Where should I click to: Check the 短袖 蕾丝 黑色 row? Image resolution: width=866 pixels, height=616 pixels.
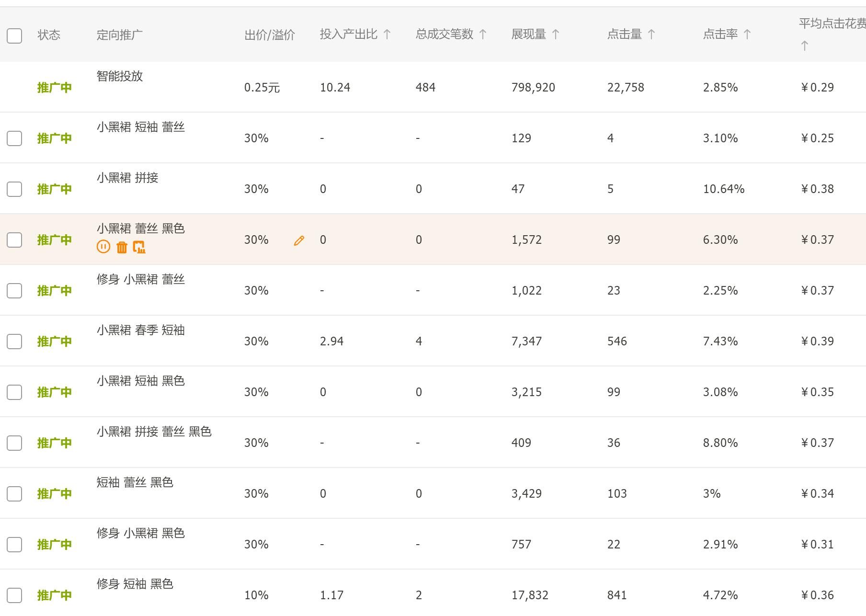coord(14,494)
